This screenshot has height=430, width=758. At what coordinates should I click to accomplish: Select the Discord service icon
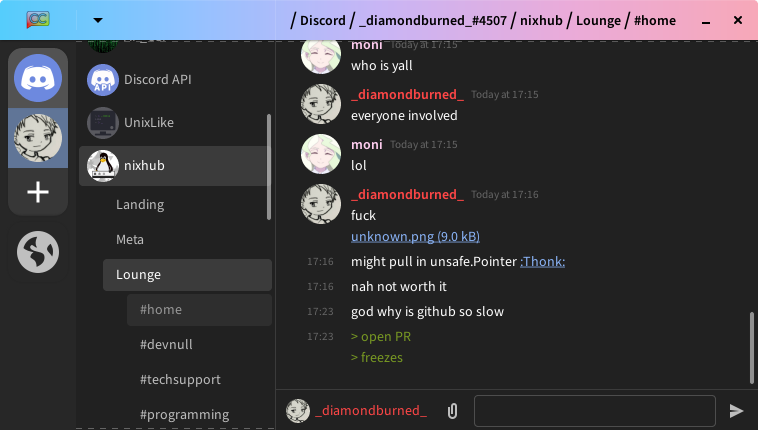pyautogui.click(x=38, y=78)
